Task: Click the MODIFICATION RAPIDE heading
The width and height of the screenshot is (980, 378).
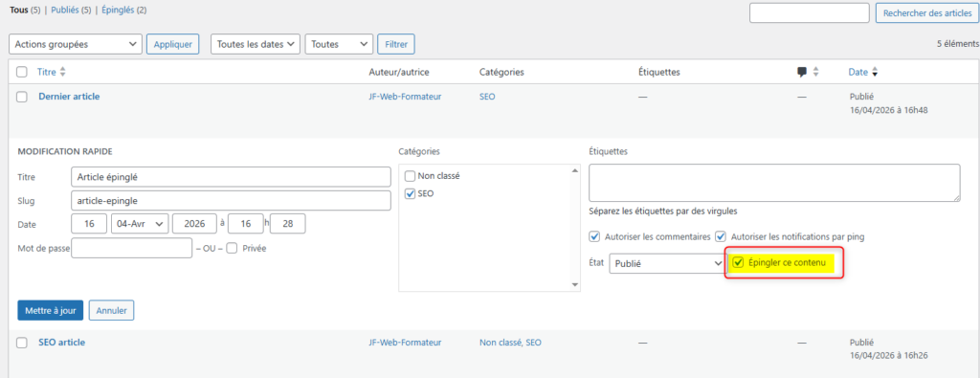Action: (x=65, y=151)
